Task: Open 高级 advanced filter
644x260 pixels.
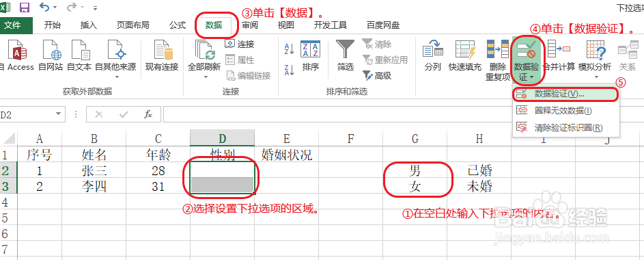Action: (377, 75)
